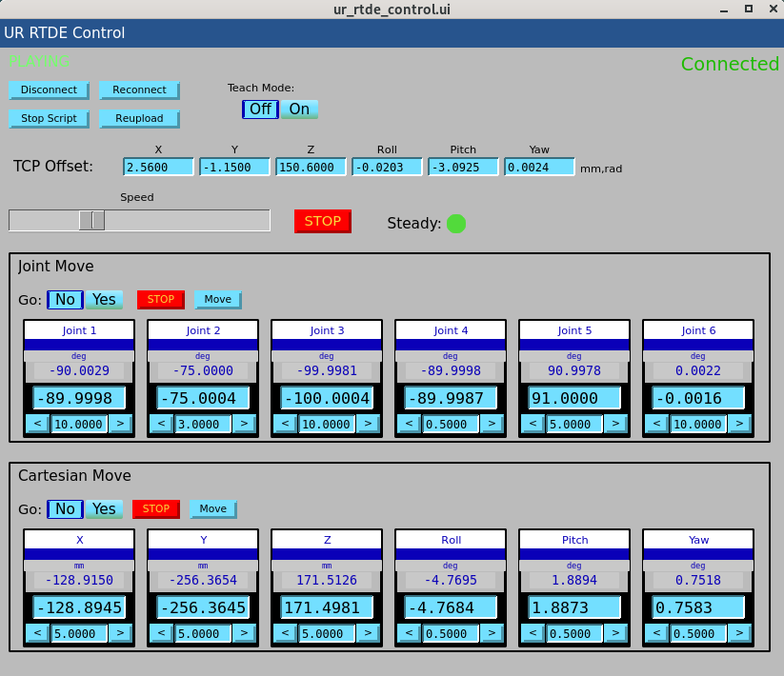784x676 pixels.
Task: Click the green Steady indicator light
Action: point(456,224)
